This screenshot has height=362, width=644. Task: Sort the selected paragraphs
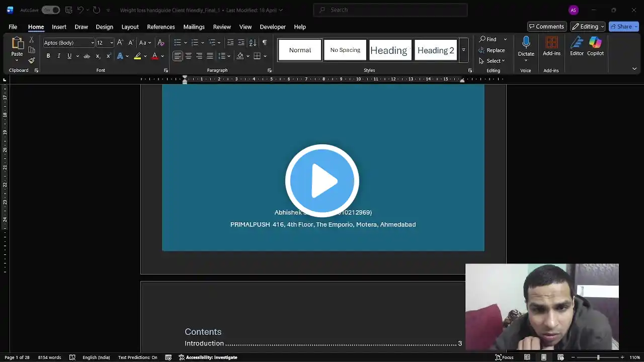[x=253, y=43]
